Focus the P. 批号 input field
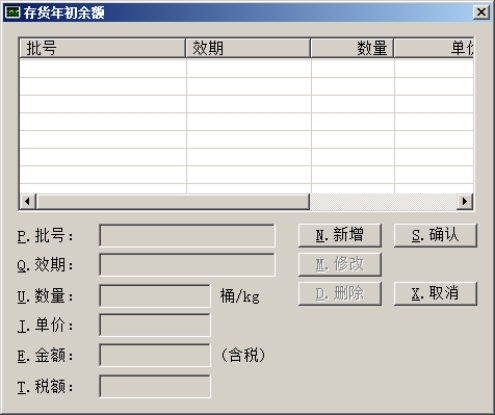 (x=187, y=236)
